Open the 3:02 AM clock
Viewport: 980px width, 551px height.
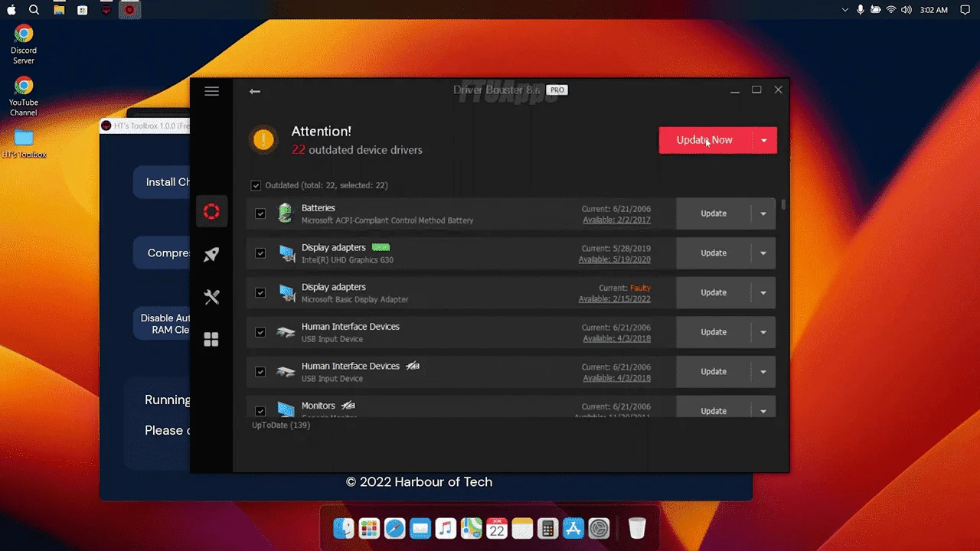[x=934, y=10]
